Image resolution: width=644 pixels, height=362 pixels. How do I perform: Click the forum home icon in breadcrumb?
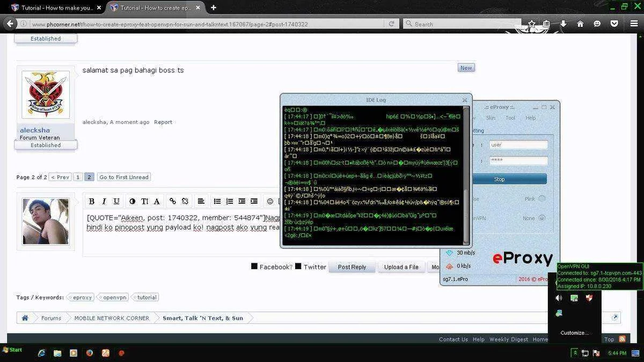click(x=25, y=318)
